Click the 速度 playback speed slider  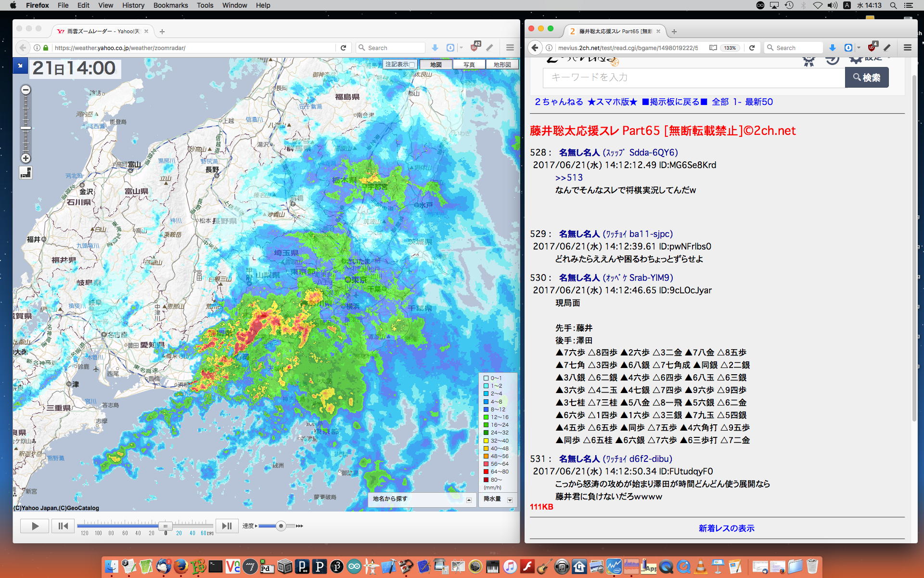click(281, 526)
